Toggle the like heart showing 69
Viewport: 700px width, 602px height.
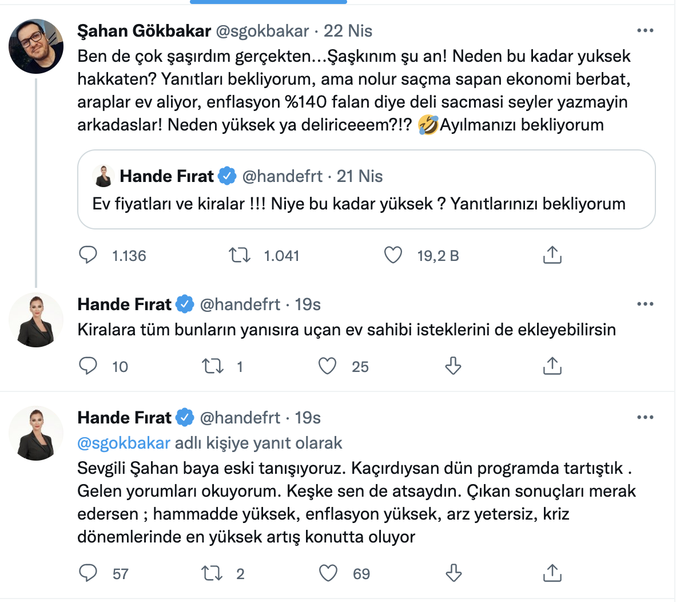[327, 572]
